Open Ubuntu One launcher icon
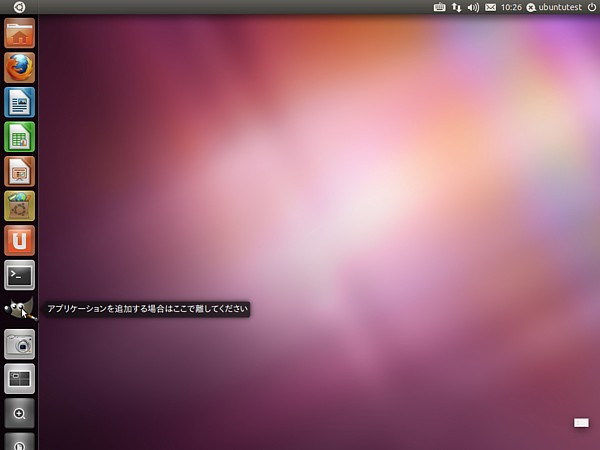 [20, 240]
